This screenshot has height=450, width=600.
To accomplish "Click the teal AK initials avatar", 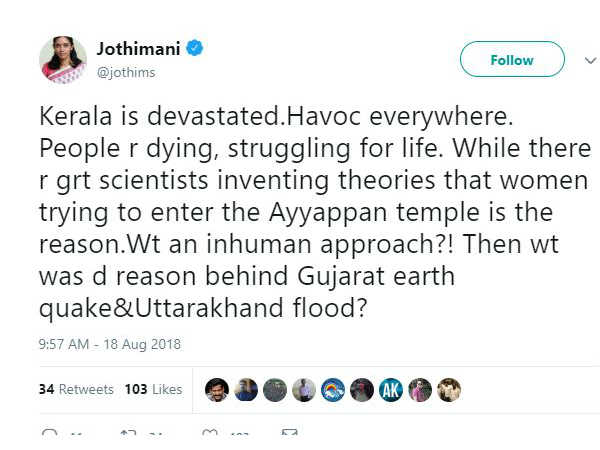I will point(391,390).
